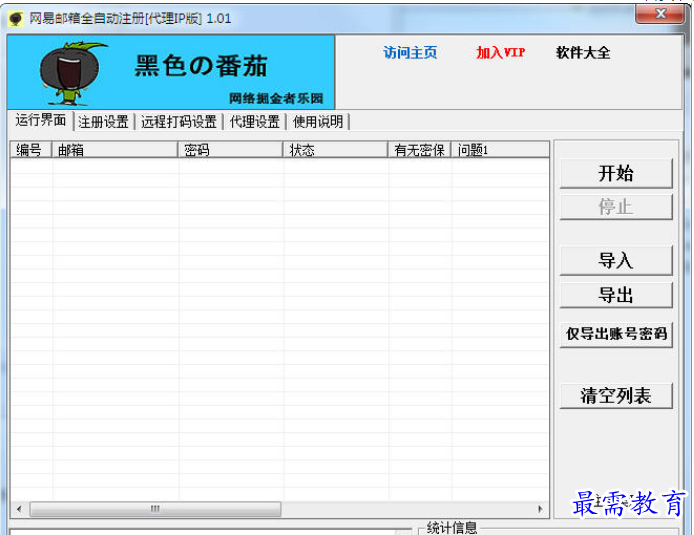The image size is (694, 535).
Task: Open the 软件大全 link
Action: pos(583,53)
